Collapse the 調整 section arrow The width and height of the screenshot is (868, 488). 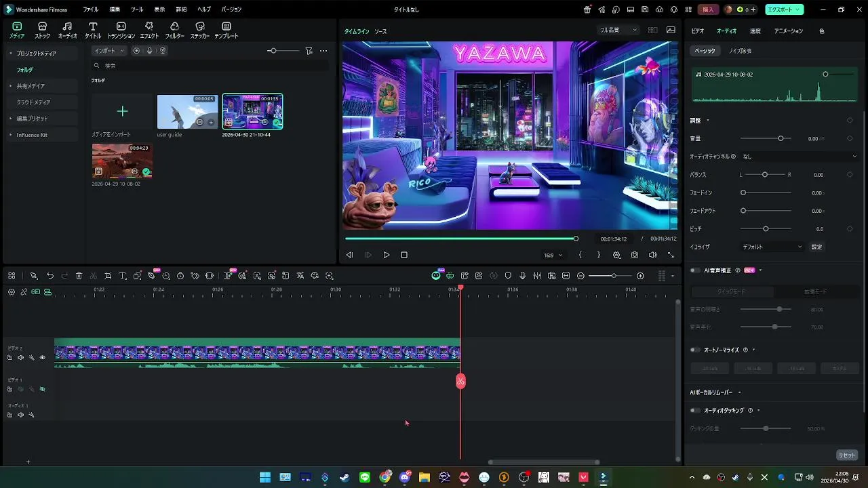coord(708,121)
